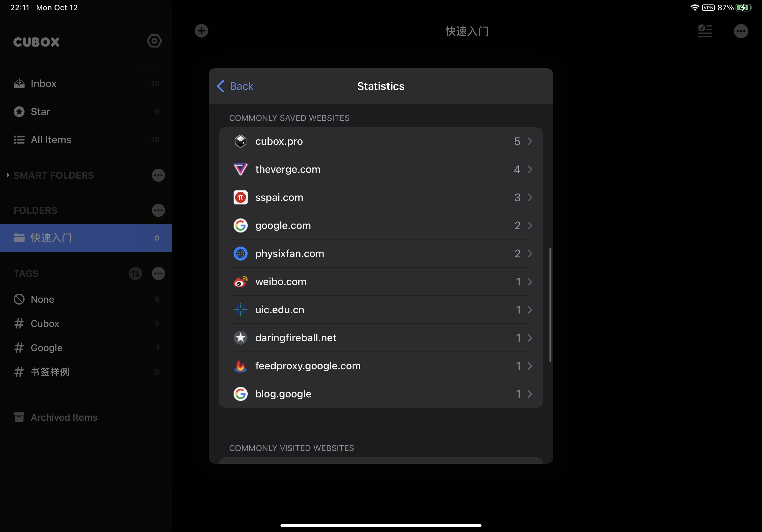The height and width of the screenshot is (532, 762).
Task: Click the blog.google row chevron
Action: pos(530,394)
